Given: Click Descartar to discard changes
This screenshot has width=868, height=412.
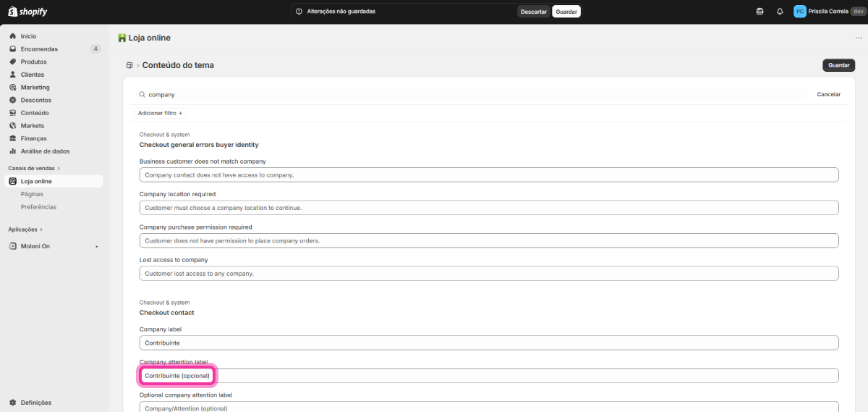Looking at the screenshot, I should 534,12.
